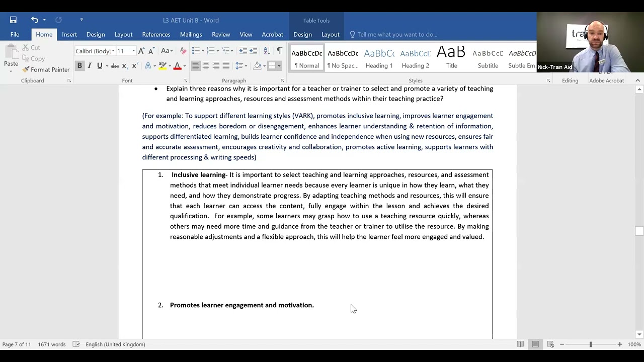Viewport: 644px width, 362px height.
Task: Open the Acrobat ribbon tab
Action: click(x=272, y=34)
